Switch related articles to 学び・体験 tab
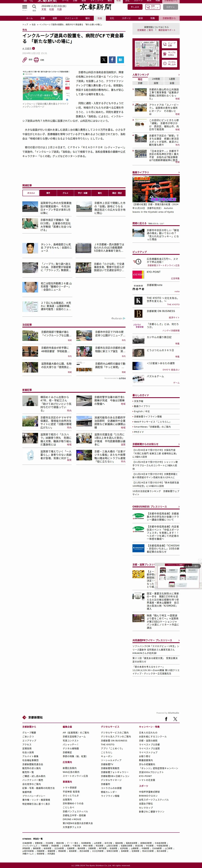The height and width of the screenshot is (868, 202). (x=83, y=193)
